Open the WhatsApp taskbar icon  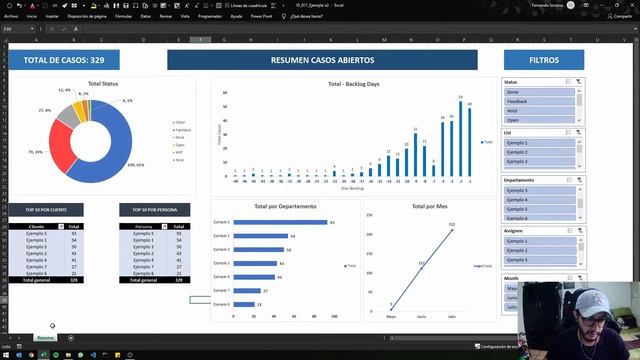[x=80, y=355]
